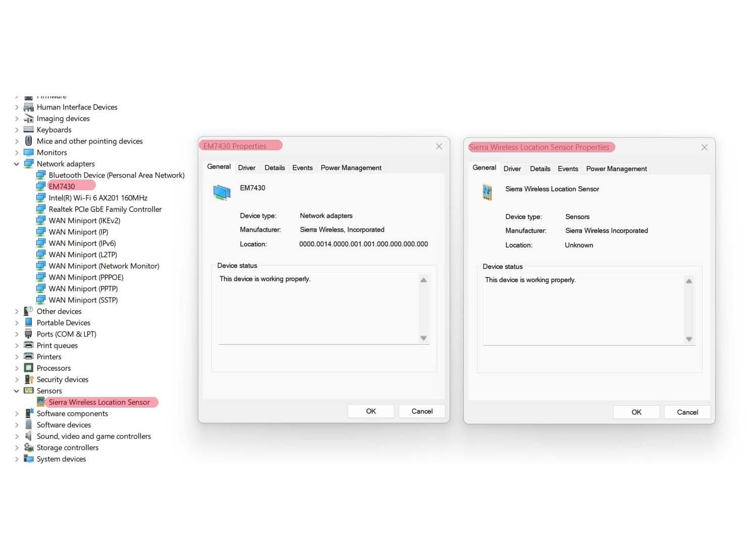Click OK in Sierra Location Sensor Properties

636,412
